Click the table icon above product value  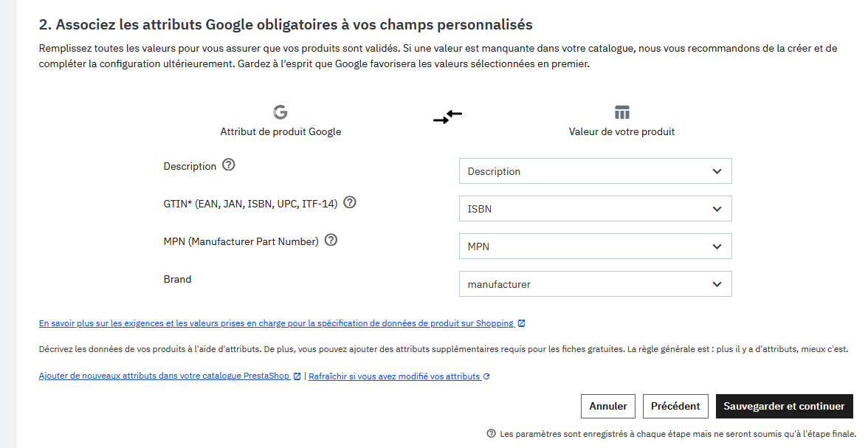click(621, 112)
